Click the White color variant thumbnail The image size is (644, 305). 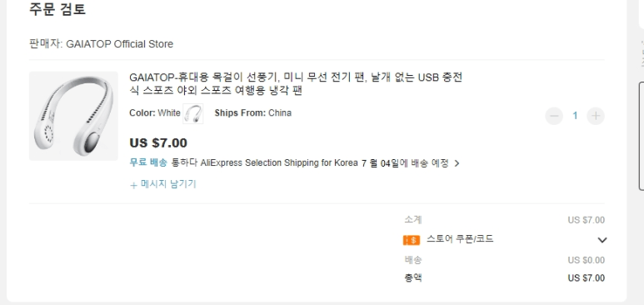pyautogui.click(x=193, y=113)
